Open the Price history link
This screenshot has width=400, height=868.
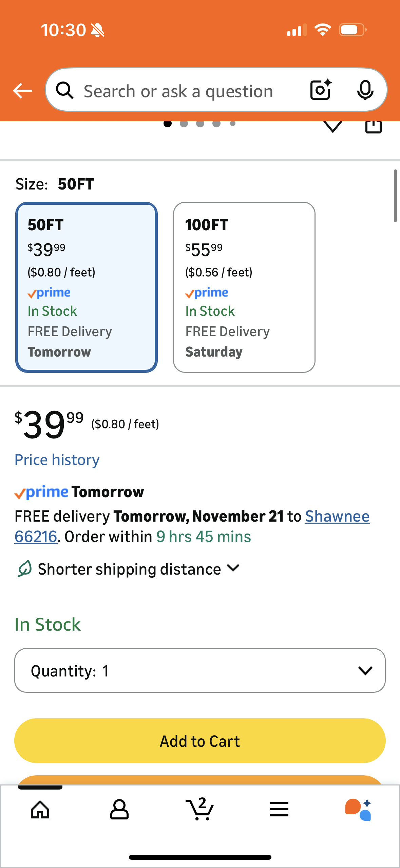coord(57,460)
